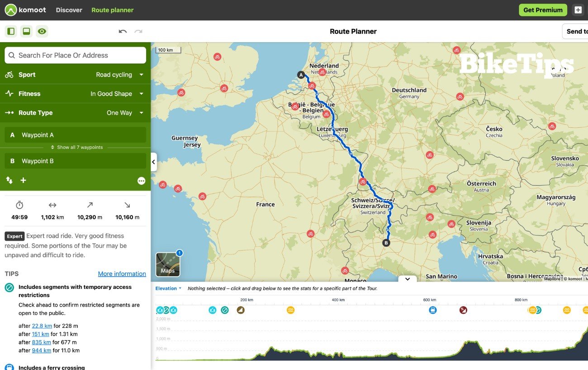This screenshot has height=370, width=588.
Task: Click the cycling highlight marker south of France label
Action: [310, 234]
